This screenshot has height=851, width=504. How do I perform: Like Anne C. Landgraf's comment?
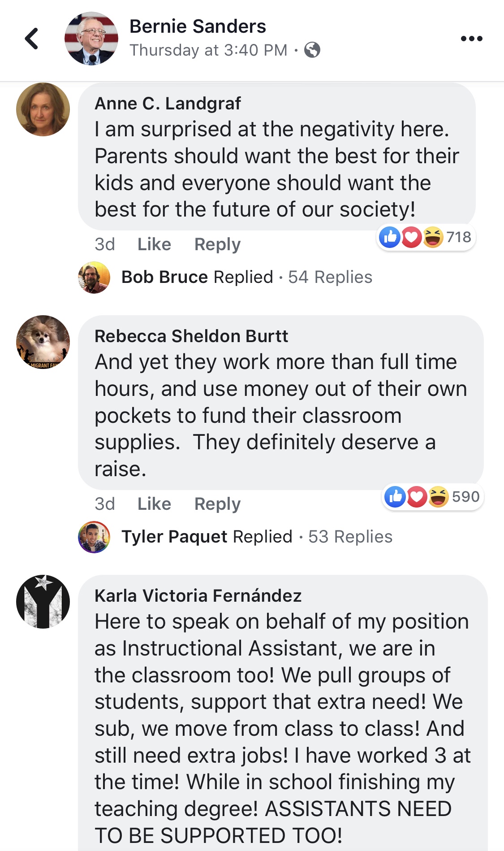(x=154, y=244)
